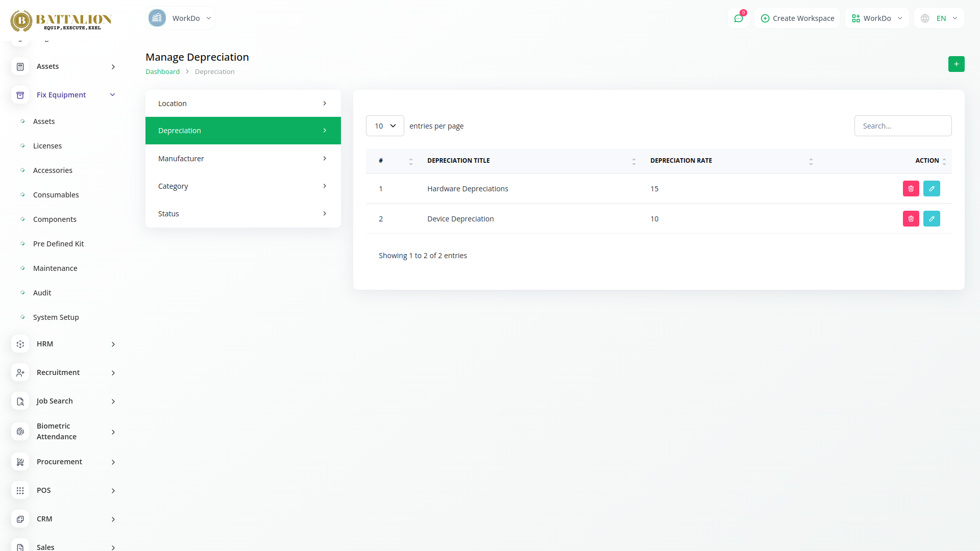
Task: Click the Create Workspace button
Action: (797, 18)
